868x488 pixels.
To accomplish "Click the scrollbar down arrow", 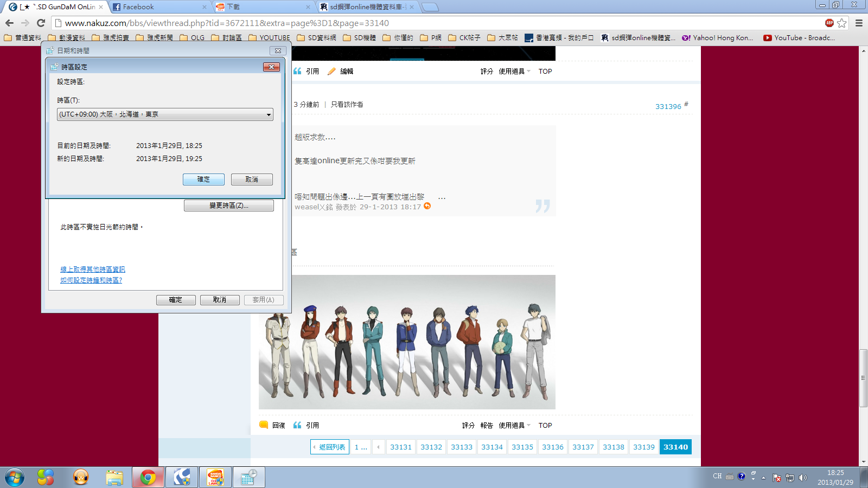I will [863, 462].
